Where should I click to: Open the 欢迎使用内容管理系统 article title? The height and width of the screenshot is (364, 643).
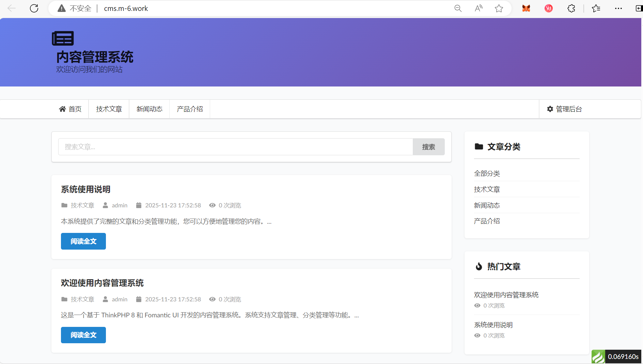pyautogui.click(x=102, y=283)
